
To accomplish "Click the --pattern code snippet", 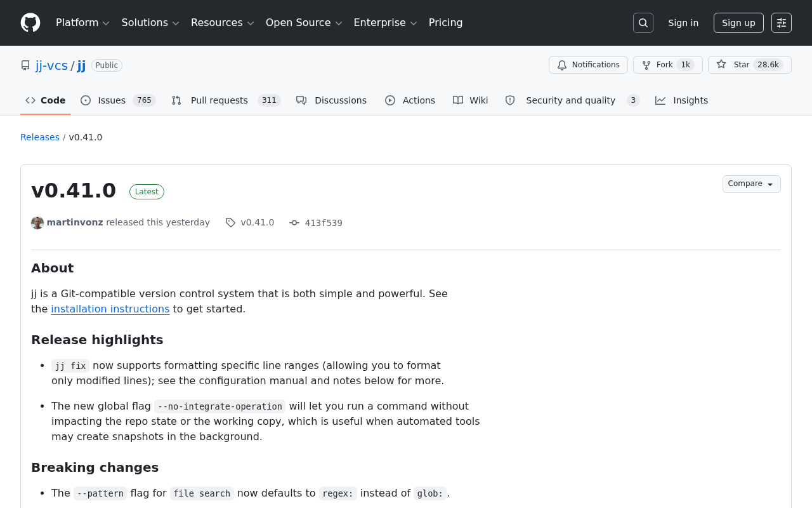I will [100, 493].
